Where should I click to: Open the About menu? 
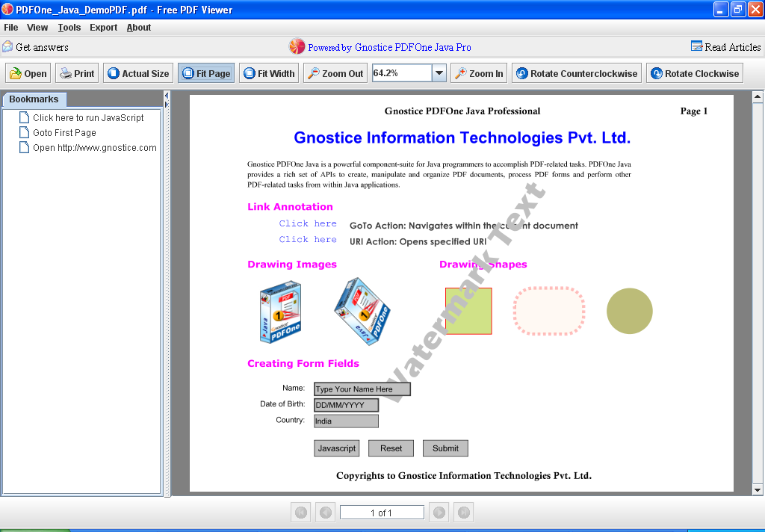coord(138,28)
